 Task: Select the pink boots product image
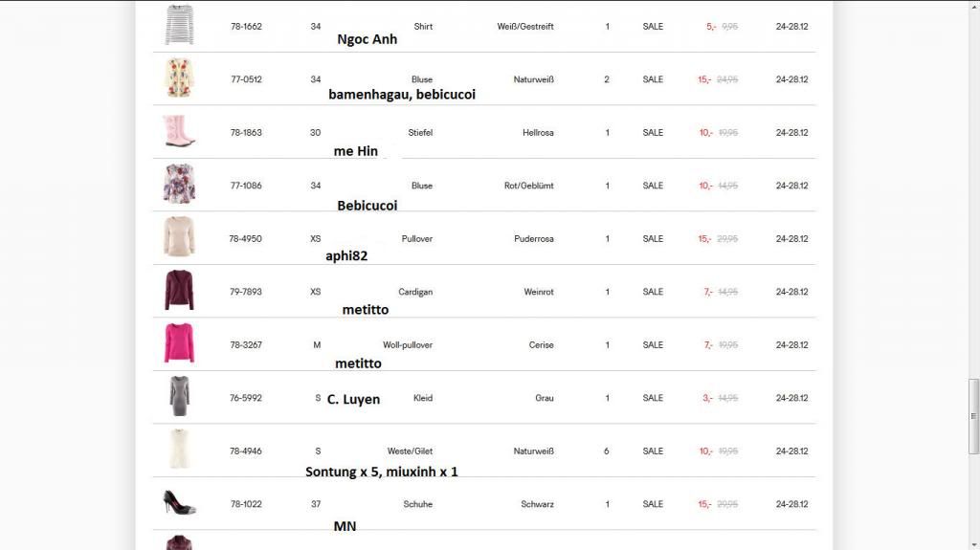pyautogui.click(x=179, y=131)
